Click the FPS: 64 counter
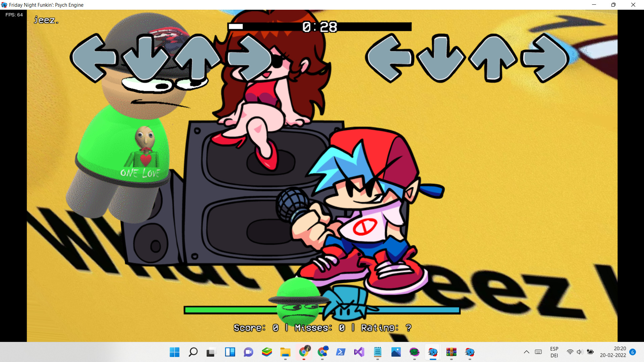 tap(14, 15)
